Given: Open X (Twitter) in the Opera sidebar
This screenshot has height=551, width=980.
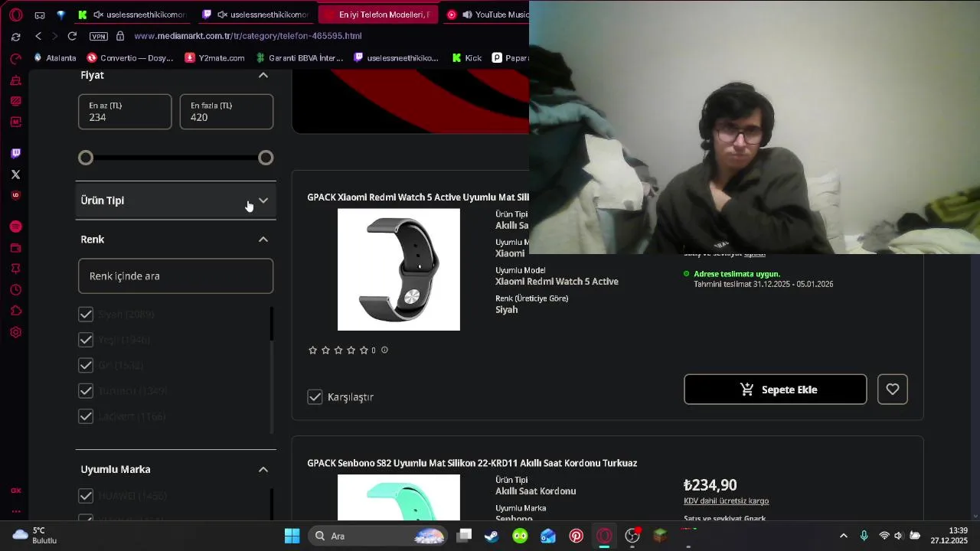Looking at the screenshot, I should tap(15, 174).
